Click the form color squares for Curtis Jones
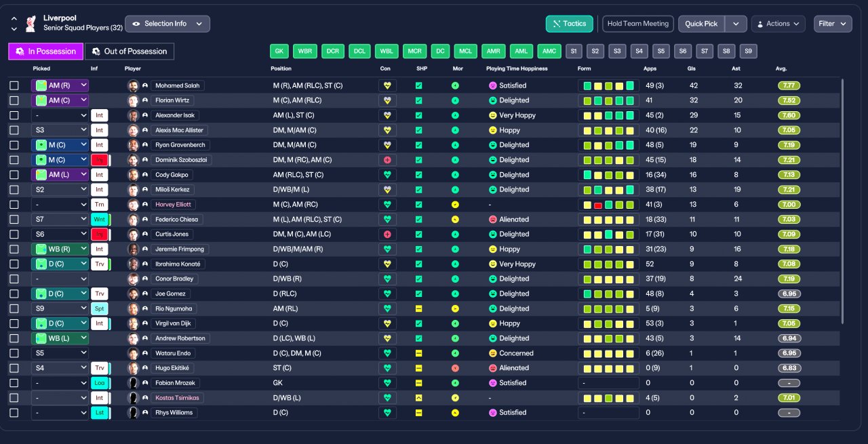 [x=608, y=235]
